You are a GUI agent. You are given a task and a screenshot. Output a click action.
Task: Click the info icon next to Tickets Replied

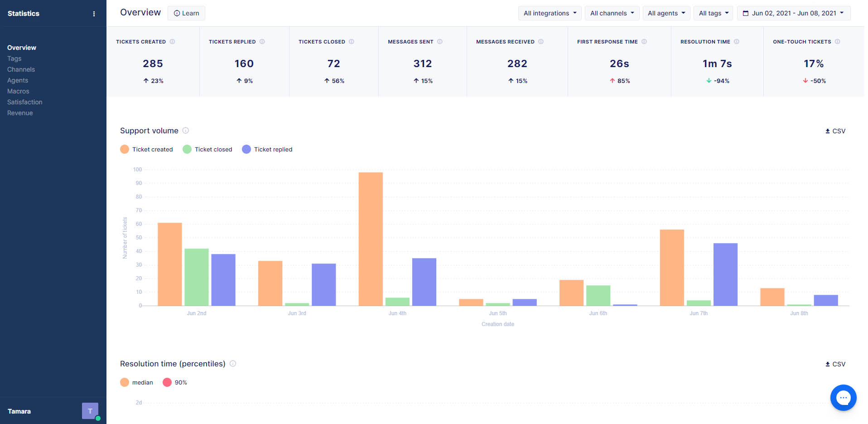click(x=262, y=42)
